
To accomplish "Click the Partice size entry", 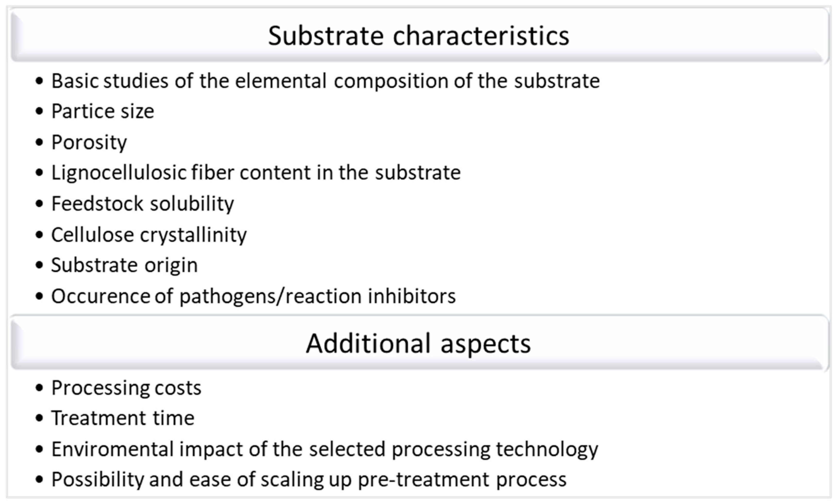I will [103, 111].
